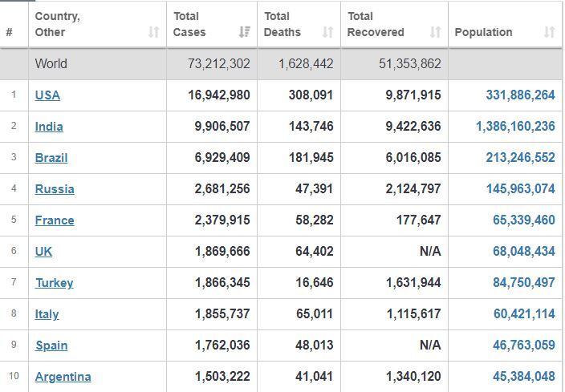Screen dimensions: 565x392
Task: Click USA population figure 331,886,264
Action: (520, 95)
